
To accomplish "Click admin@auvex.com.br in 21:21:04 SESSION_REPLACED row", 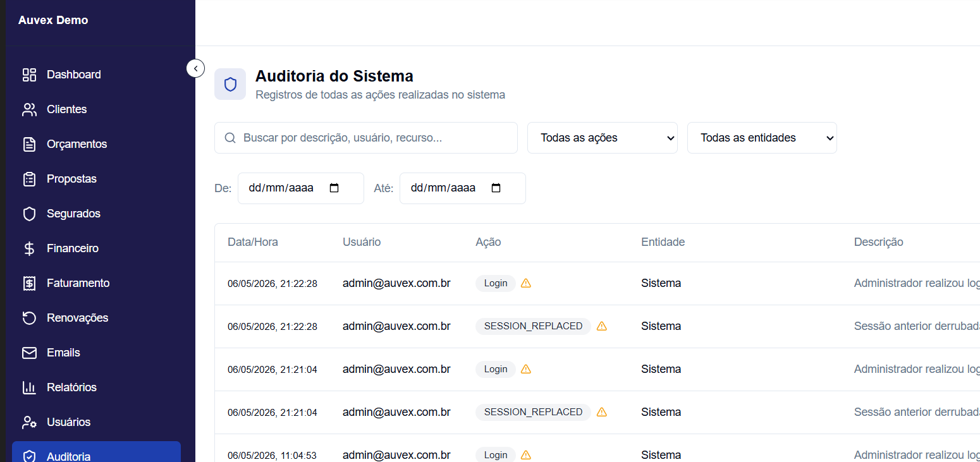I will pyautogui.click(x=396, y=412).
